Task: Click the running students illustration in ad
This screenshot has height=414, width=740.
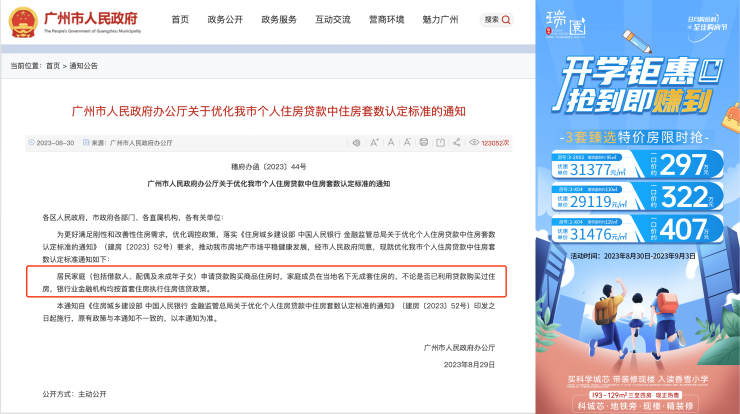Action: click(637, 319)
